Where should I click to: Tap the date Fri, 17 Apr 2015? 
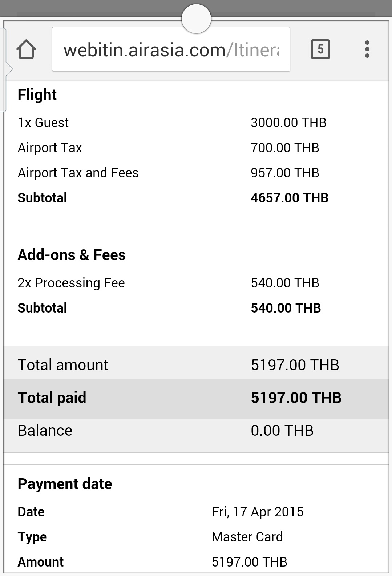coord(258,512)
